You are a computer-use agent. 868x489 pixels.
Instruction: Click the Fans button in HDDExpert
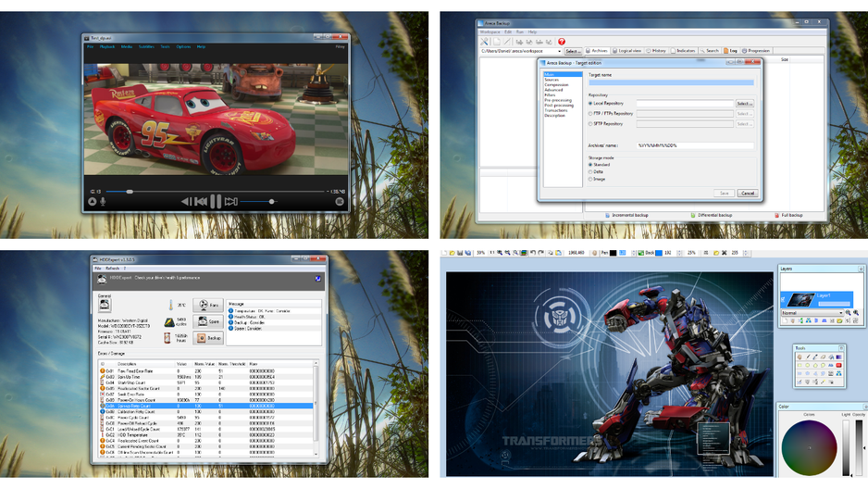click(x=208, y=305)
